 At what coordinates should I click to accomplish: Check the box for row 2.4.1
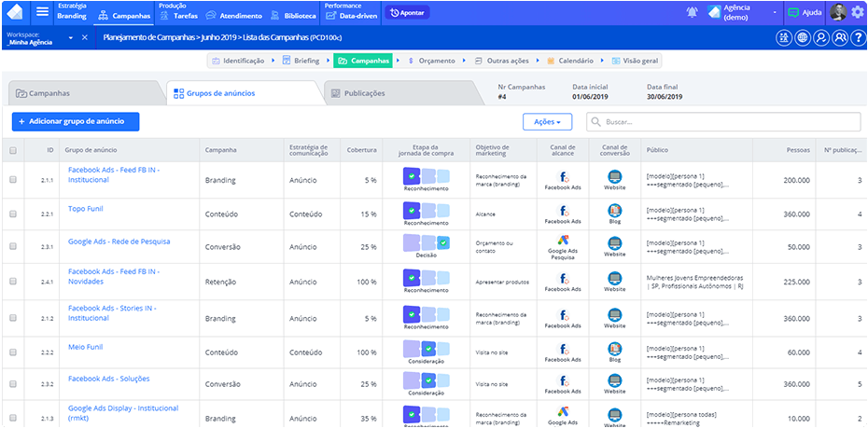pos(13,282)
